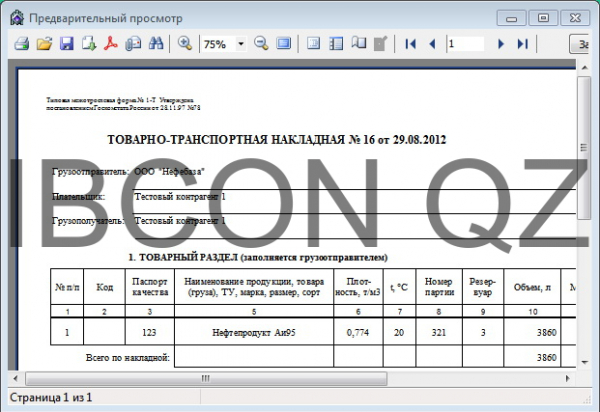Click the grayed edit page icon

381,44
